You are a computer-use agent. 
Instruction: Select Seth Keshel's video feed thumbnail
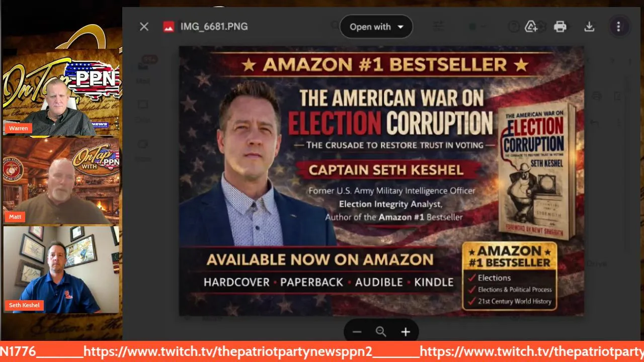click(61, 269)
